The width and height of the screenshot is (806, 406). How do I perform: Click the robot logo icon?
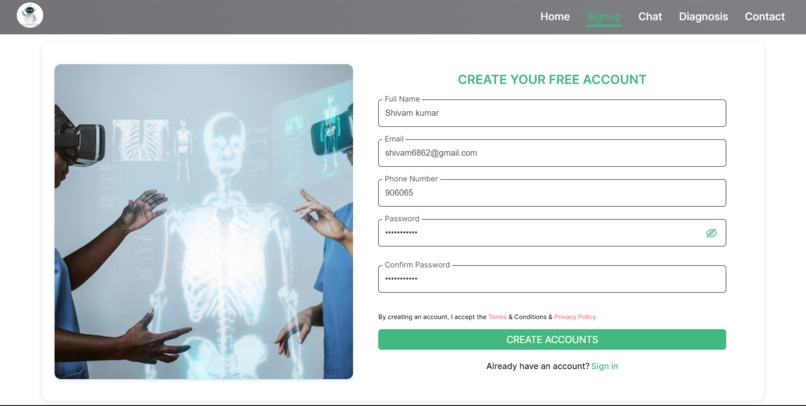30,15
